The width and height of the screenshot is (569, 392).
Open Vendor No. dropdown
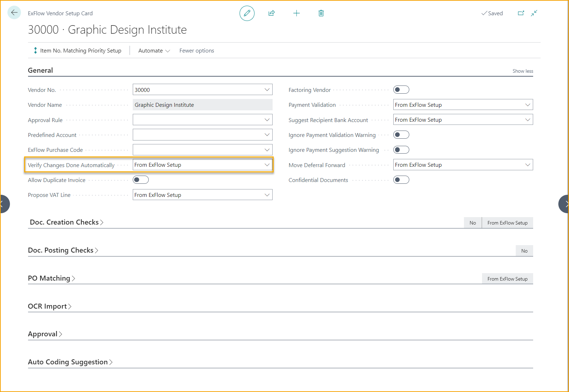(267, 90)
